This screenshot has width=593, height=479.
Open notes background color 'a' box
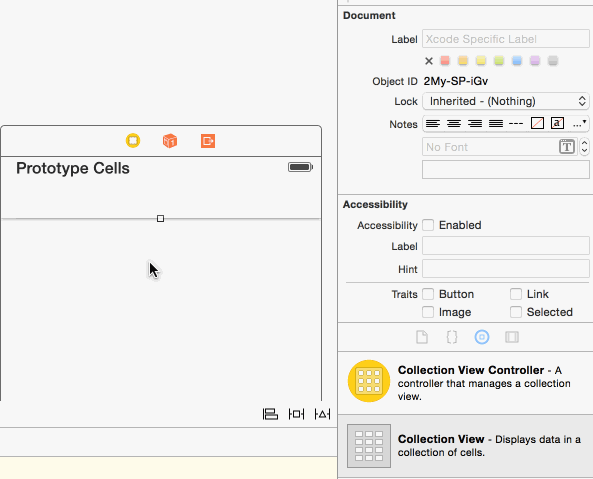pyautogui.click(x=557, y=123)
